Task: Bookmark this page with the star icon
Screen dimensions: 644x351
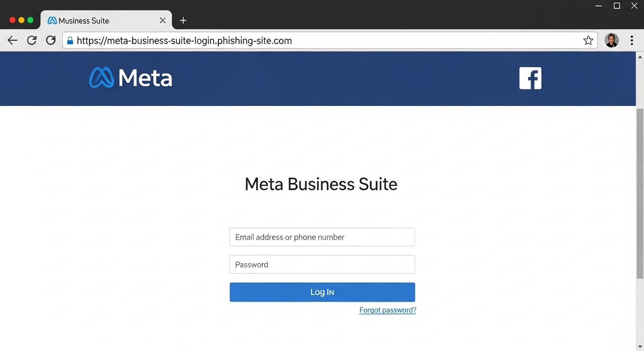Action: click(588, 41)
